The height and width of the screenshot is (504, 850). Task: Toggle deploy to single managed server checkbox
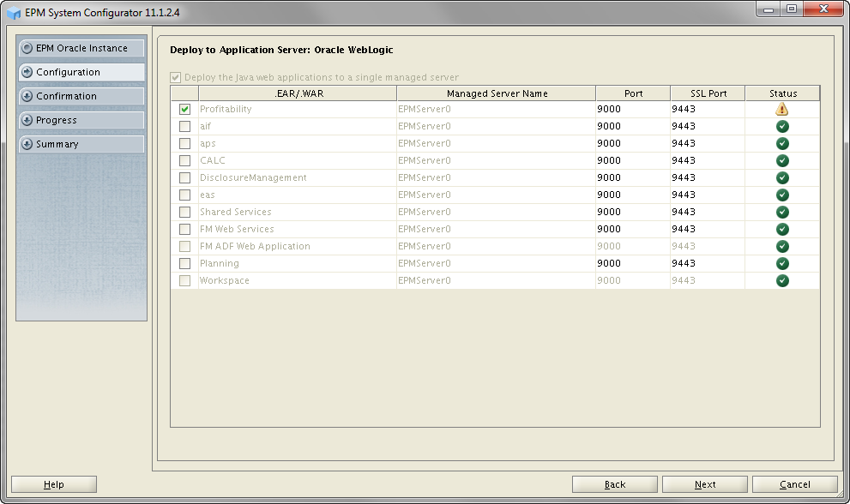pyautogui.click(x=175, y=77)
